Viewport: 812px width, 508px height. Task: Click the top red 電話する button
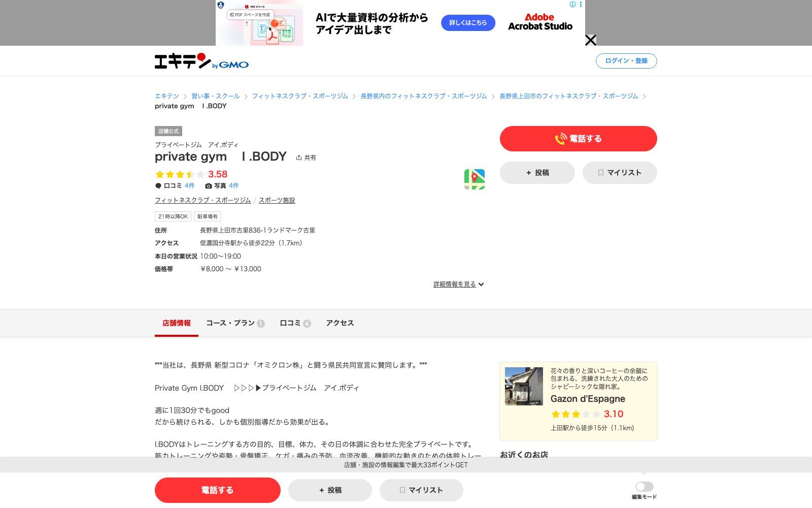point(579,139)
